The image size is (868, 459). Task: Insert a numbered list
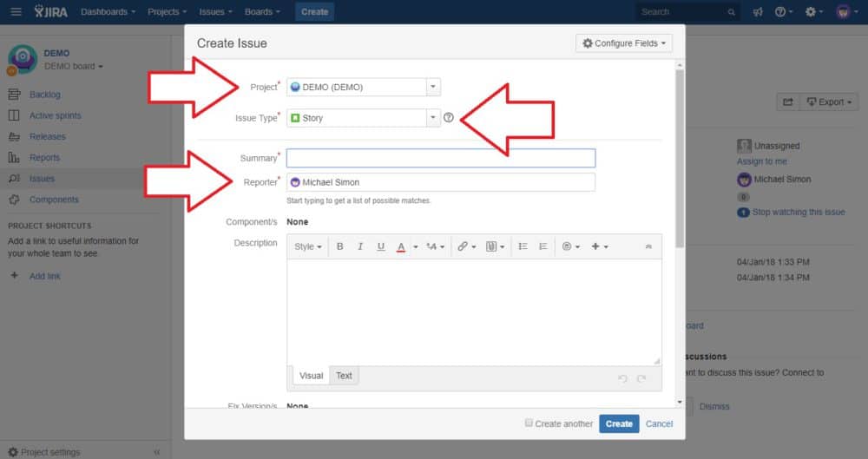pos(543,246)
